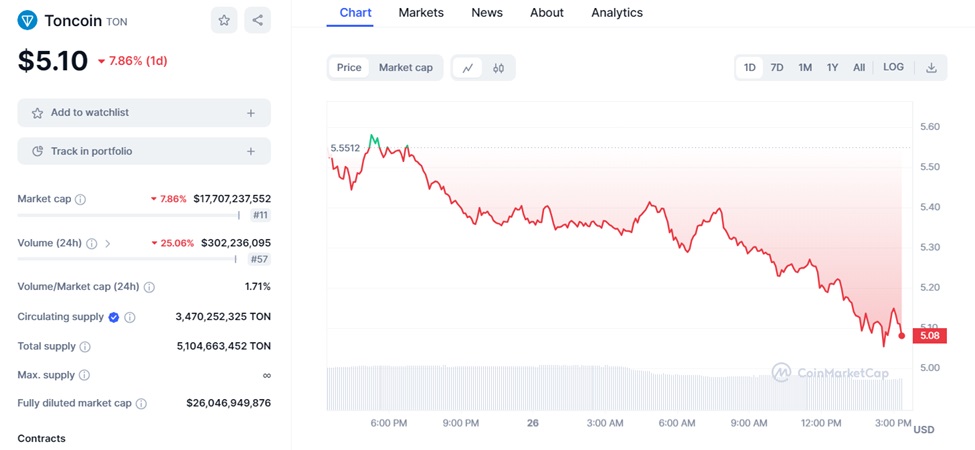The image size is (975, 450).
Task: Click the Market cap info icon
Action: pos(81,199)
